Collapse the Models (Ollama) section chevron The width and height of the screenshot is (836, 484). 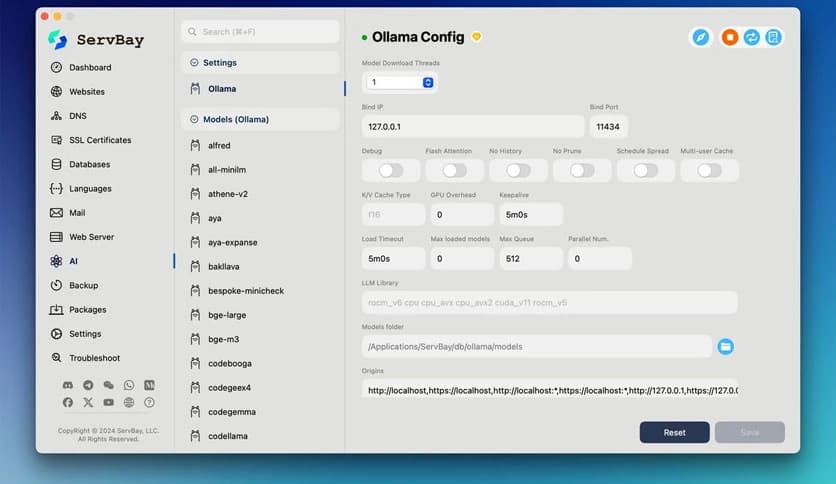coord(194,119)
